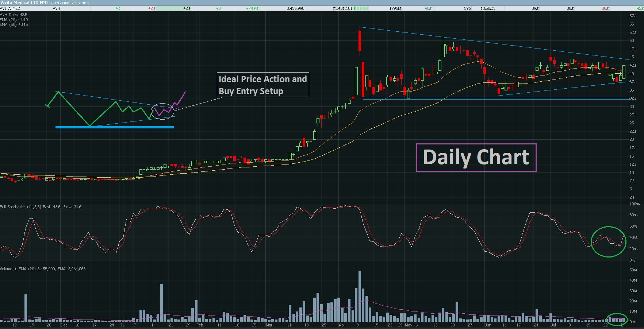Click the 0% label on the stochastic axis
This screenshot has height=329, width=644.
tap(632, 260)
